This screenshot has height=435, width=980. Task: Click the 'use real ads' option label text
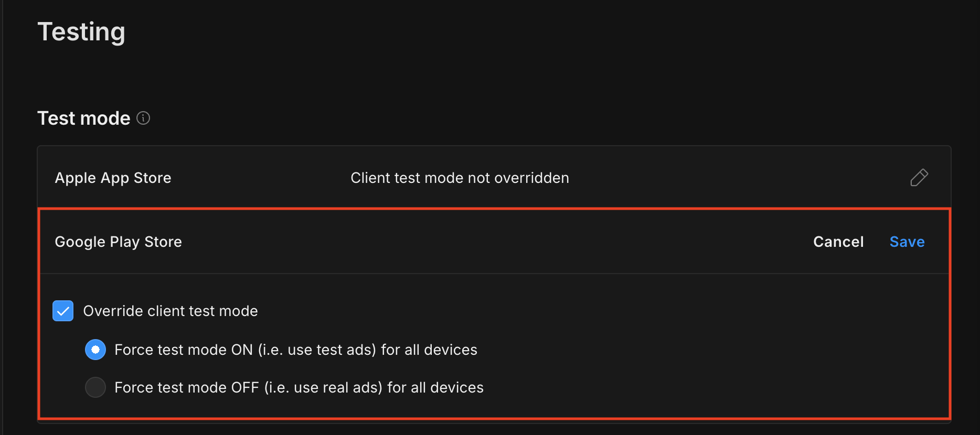299,387
